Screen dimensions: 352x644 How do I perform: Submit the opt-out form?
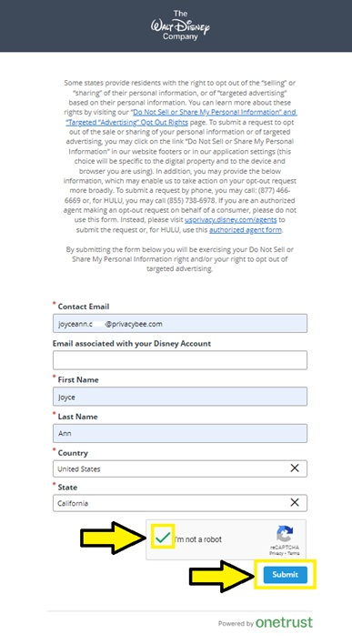pyautogui.click(x=285, y=574)
